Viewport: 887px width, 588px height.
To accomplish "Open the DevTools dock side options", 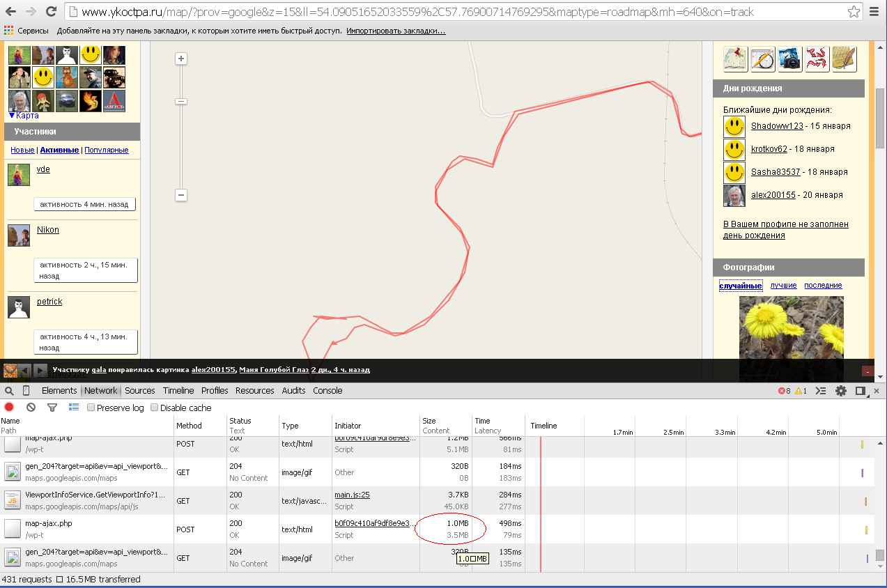I will (861, 391).
